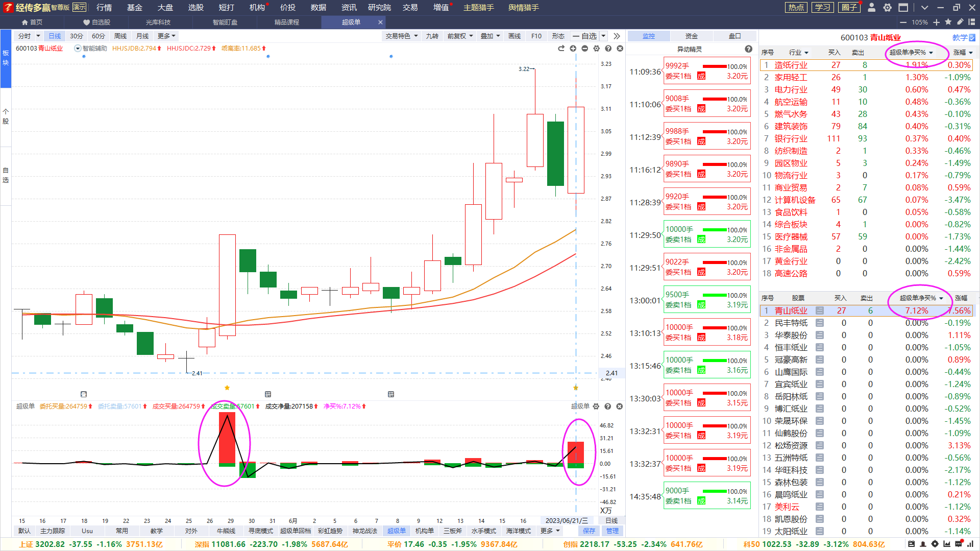Click the 圈子 button
This screenshot has height=551, width=980.
click(849, 8)
